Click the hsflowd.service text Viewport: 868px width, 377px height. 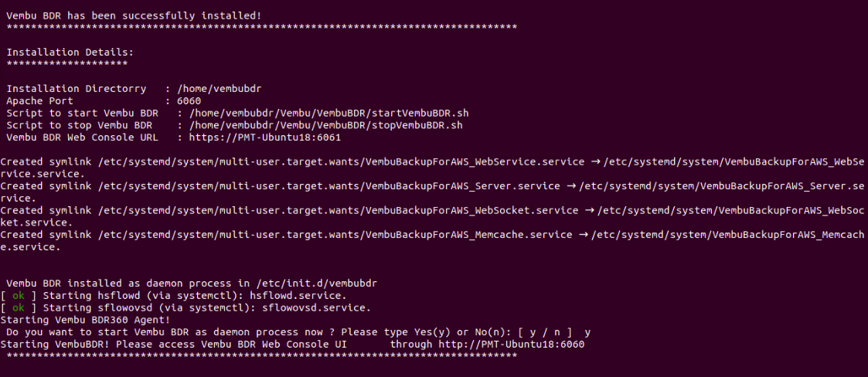(298, 296)
